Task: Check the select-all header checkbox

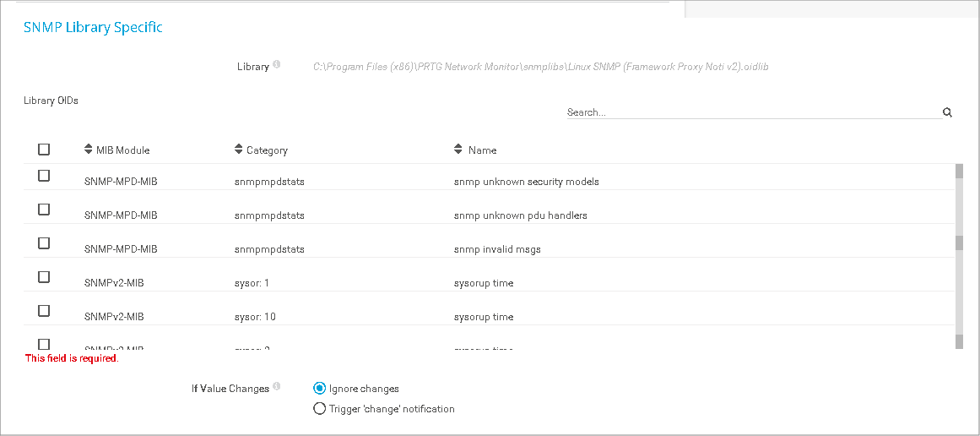Action: coord(44,150)
